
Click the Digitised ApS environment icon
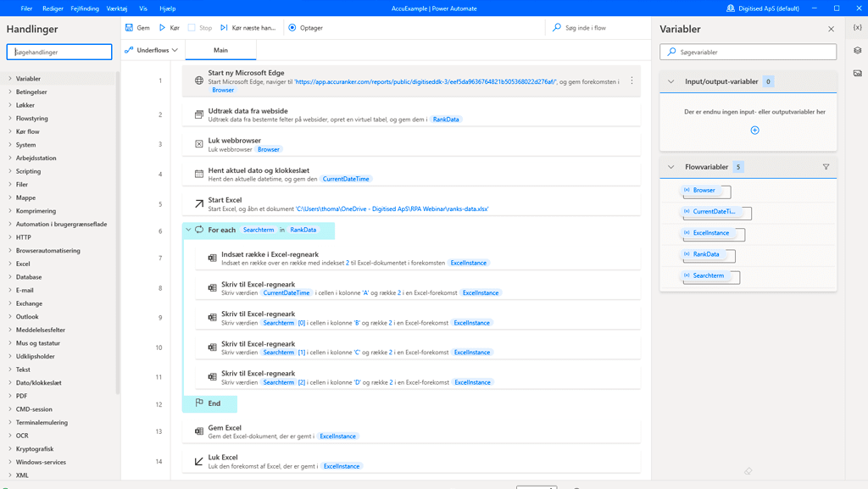(x=731, y=8)
